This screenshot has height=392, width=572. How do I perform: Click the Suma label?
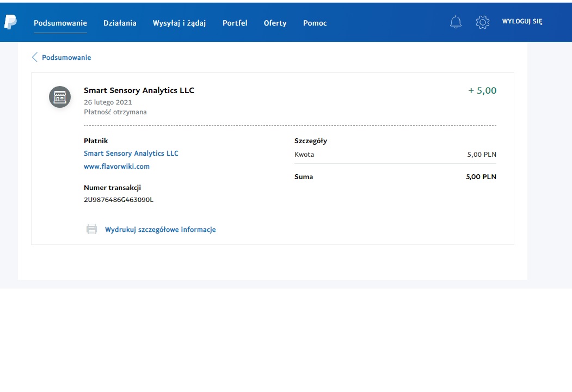[x=304, y=176]
